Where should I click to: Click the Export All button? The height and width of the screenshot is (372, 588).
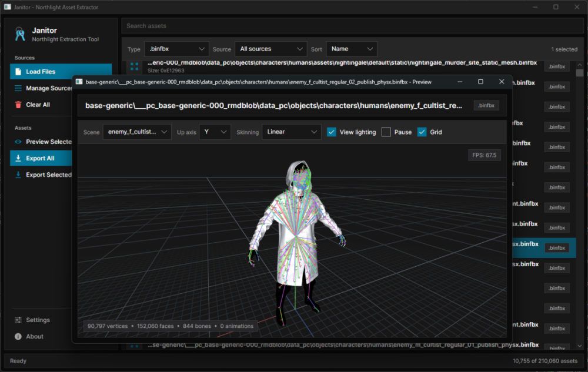[41, 158]
